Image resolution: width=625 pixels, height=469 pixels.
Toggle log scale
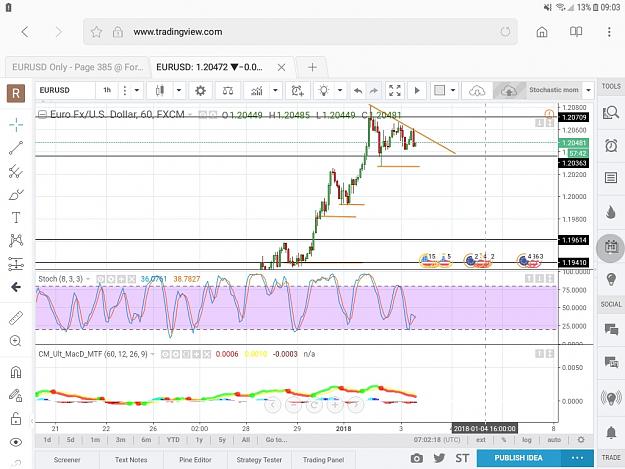[527, 440]
